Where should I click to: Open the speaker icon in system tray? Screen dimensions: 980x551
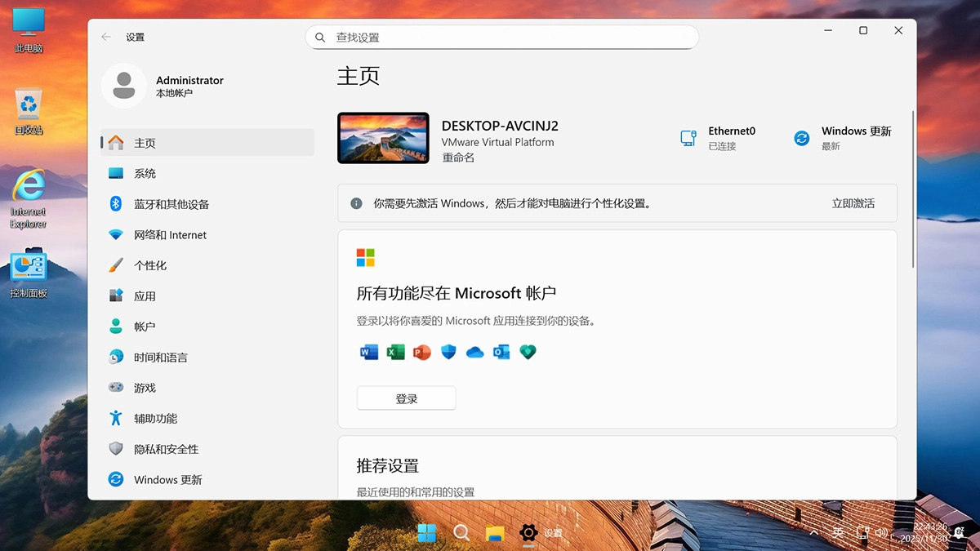[x=881, y=531]
